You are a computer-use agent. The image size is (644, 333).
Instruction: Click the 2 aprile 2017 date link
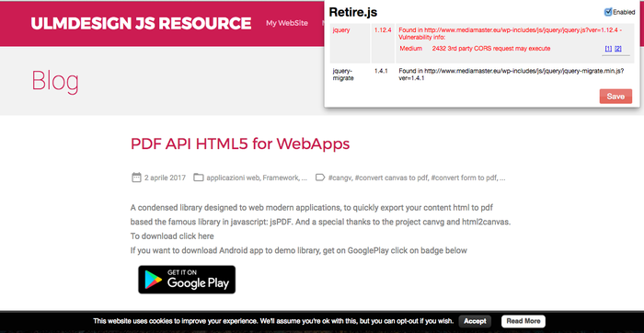click(x=165, y=178)
